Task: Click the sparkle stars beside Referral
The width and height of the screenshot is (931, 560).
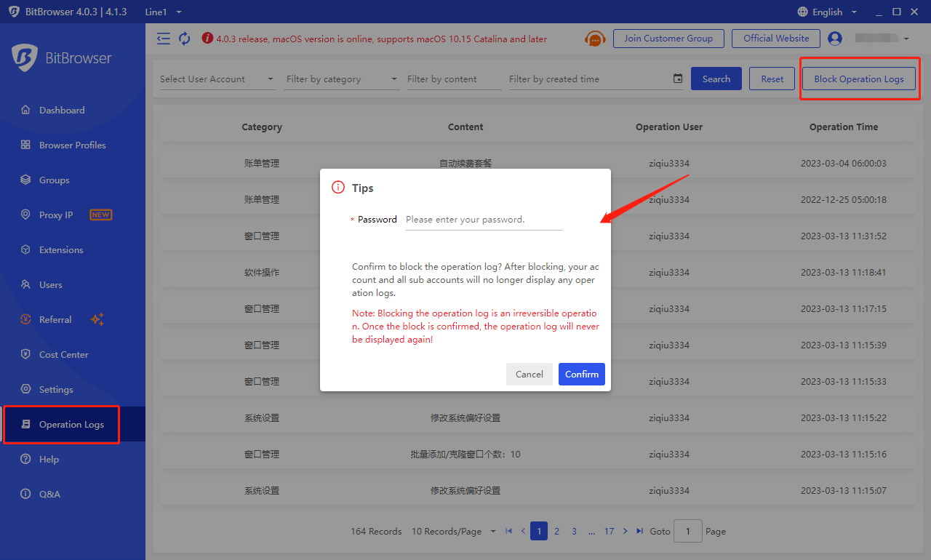Action: (97, 319)
